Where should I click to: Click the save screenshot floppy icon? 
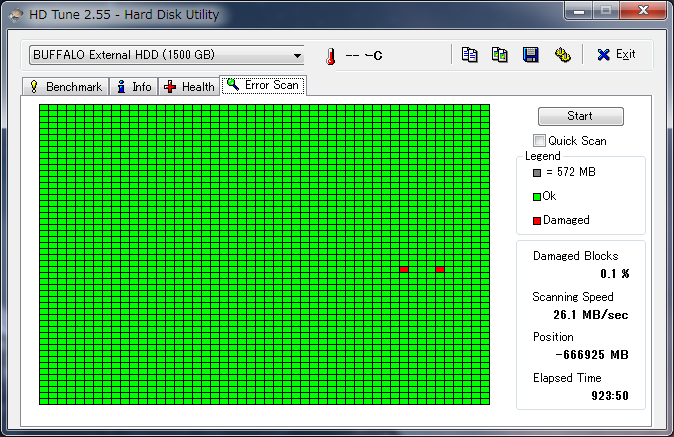point(531,55)
